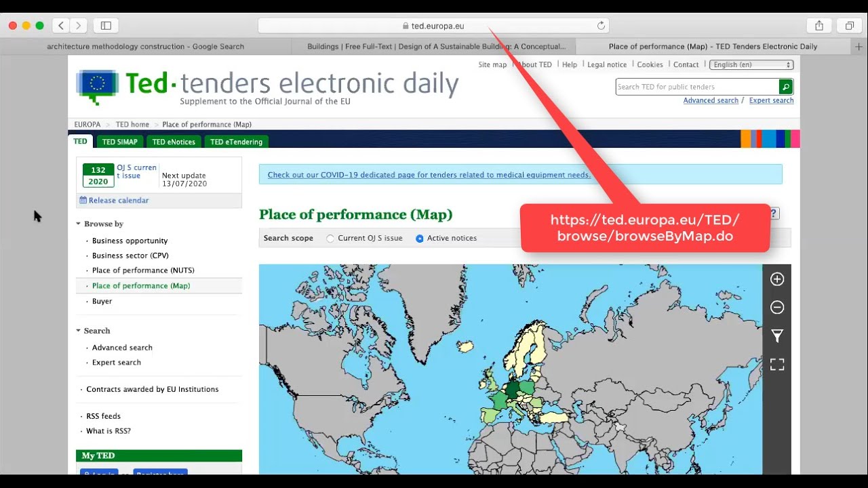Open Advanced search link under search box
This screenshot has width=868, height=488.
click(x=711, y=100)
